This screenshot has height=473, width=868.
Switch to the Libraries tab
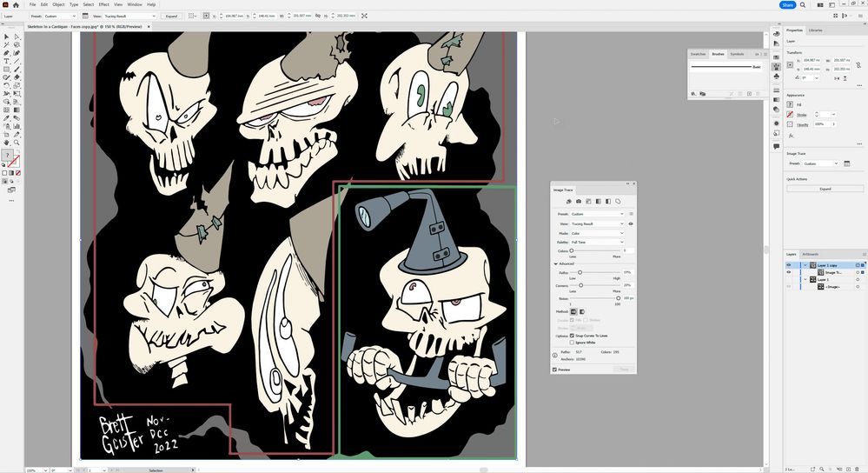(x=815, y=30)
